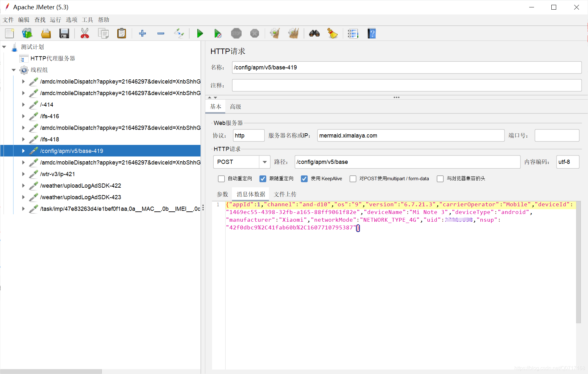
Task: Check the 与浏览器兼容的头 checkbox
Action: [440, 179]
